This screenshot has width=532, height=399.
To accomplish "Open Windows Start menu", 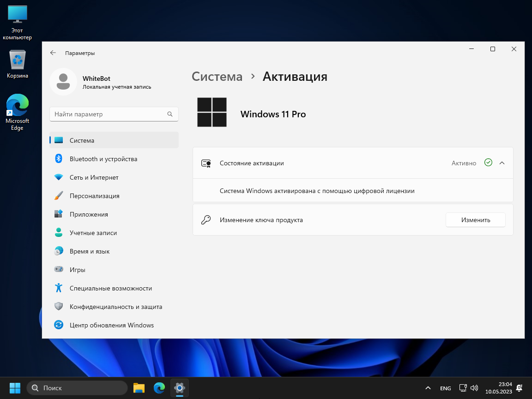I will [x=15, y=388].
